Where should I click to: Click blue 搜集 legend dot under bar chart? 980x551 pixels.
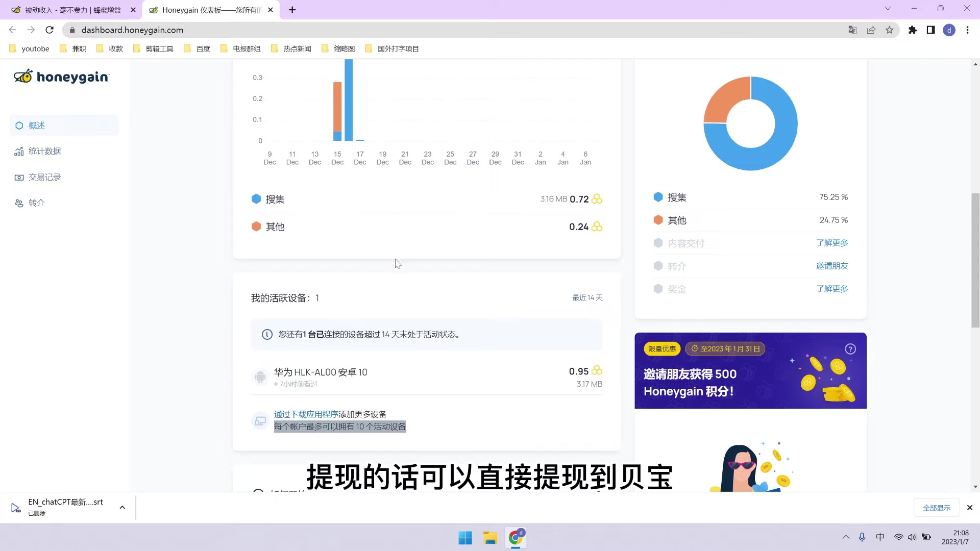(256, 199)
